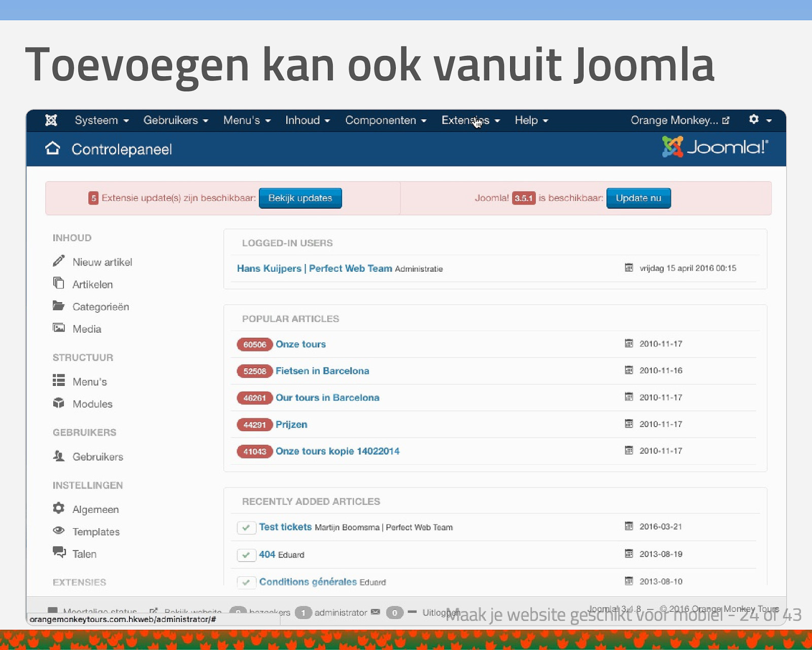The image size is (812, 650).
Task: Click the 44291 hits badge
Action: click(x=255, y=425)
